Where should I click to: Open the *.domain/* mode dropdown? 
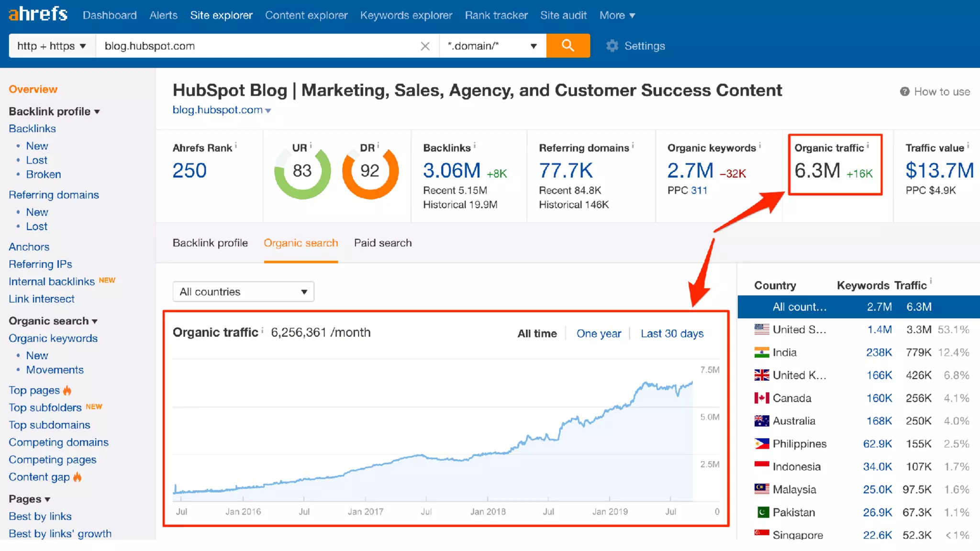pyautogui.click(x=492, y=46)
